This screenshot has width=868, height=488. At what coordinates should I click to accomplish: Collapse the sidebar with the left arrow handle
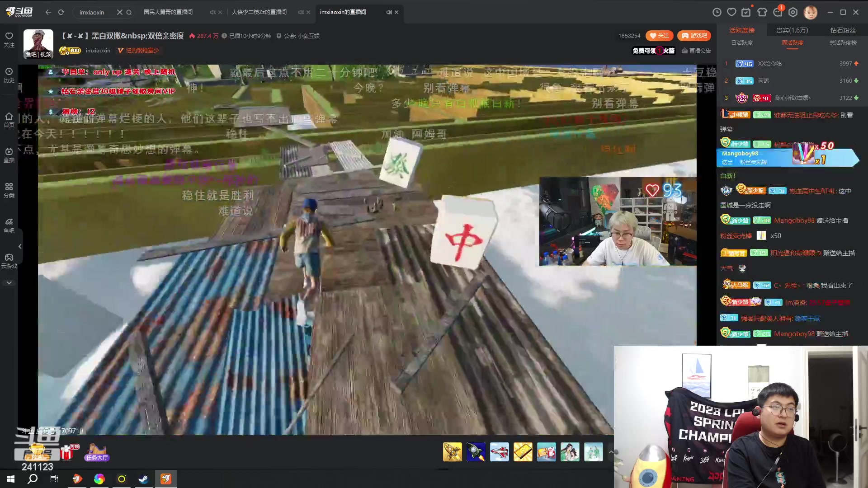tap(20, 246)
